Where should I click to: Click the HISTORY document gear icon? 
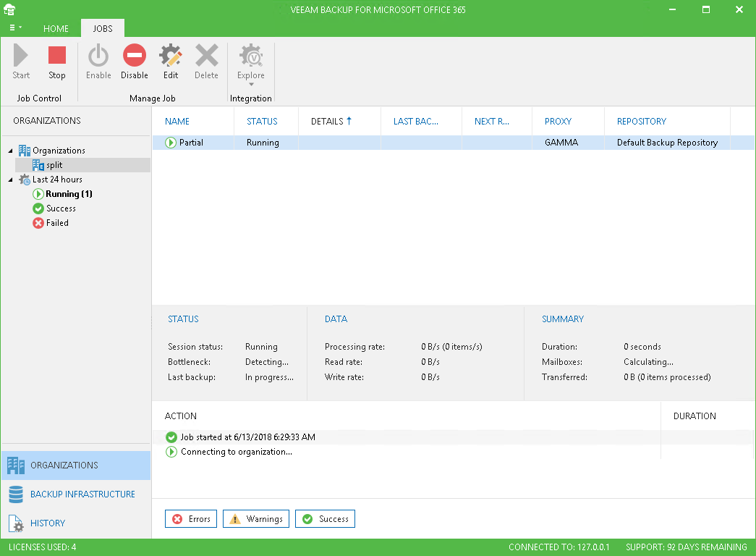(16, 523)
